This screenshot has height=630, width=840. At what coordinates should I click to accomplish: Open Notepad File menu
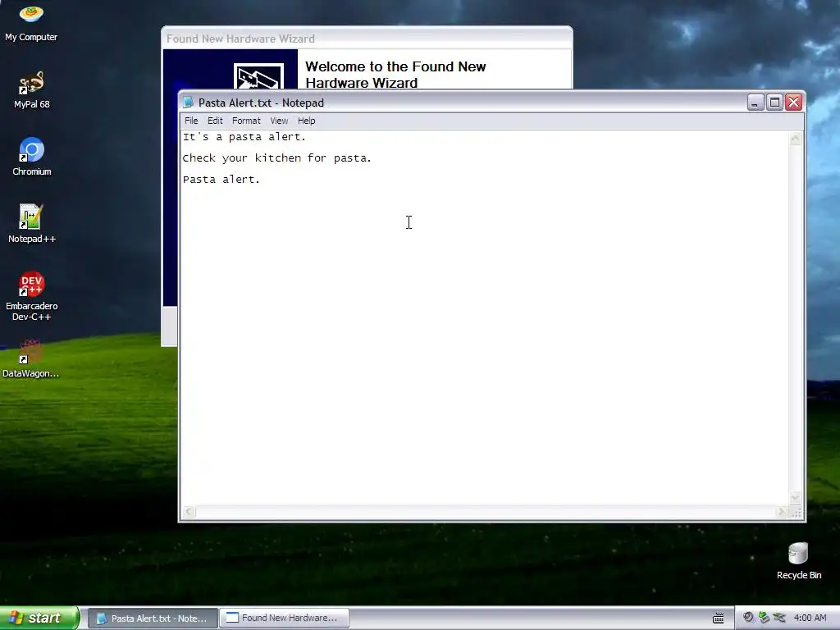(x=191, y=121)
